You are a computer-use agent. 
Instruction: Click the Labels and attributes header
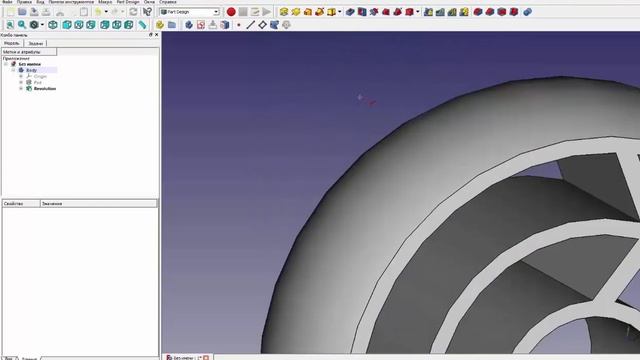click(29, 52)
